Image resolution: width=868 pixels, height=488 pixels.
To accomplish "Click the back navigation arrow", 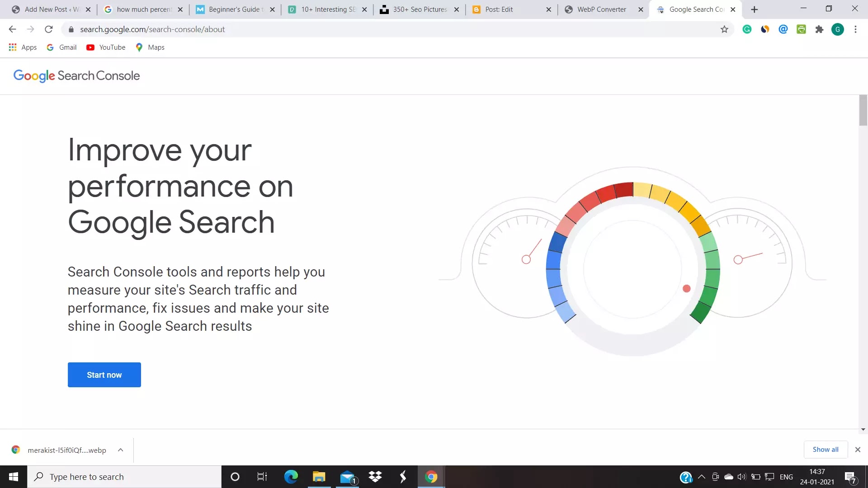I will point(12,29).
